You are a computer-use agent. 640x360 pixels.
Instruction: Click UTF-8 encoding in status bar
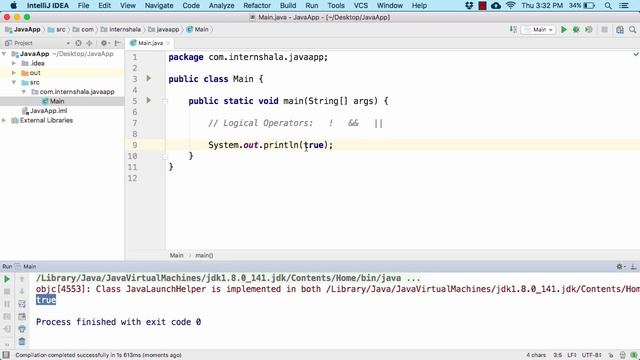point(591,355)
